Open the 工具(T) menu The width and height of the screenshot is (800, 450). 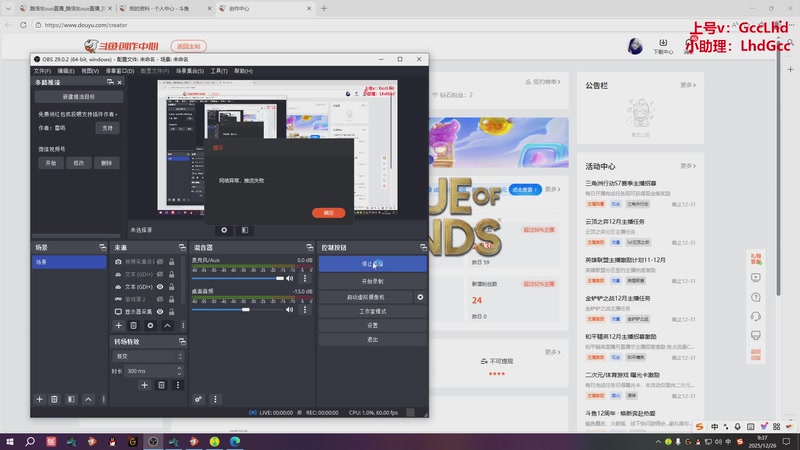tap(219, 71)
